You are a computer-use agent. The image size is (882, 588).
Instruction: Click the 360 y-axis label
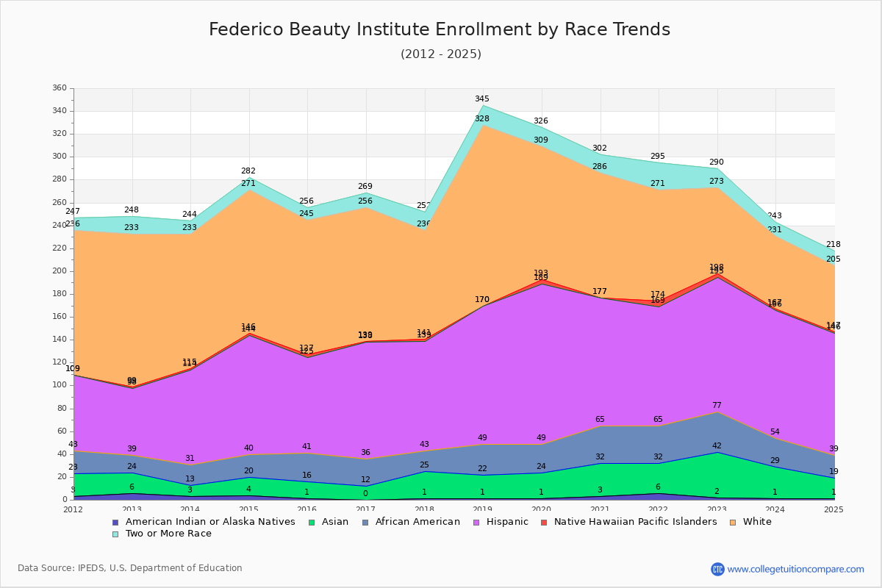(x=60, y=88)
